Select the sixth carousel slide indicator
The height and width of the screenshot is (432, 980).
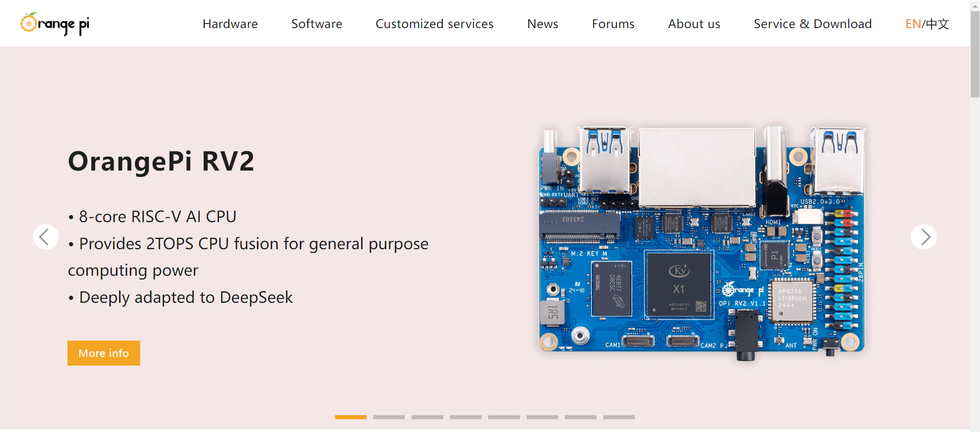pos(542,417)
